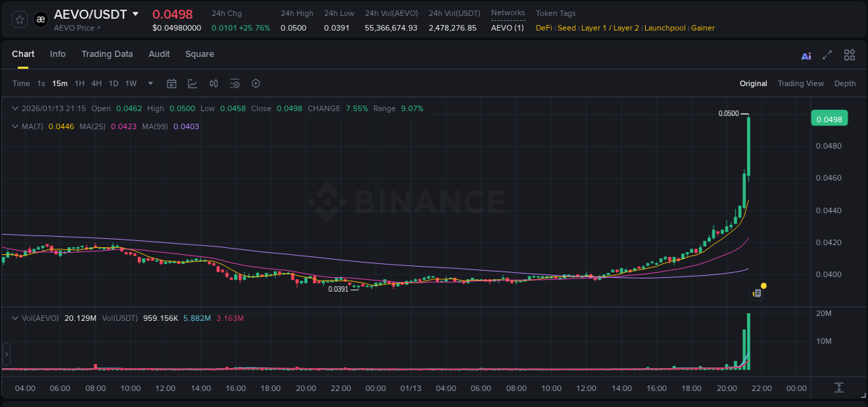Viewport: 868px width, 407px height.
Task: Select the 1H timeframe
Action: tap(79, 83)
